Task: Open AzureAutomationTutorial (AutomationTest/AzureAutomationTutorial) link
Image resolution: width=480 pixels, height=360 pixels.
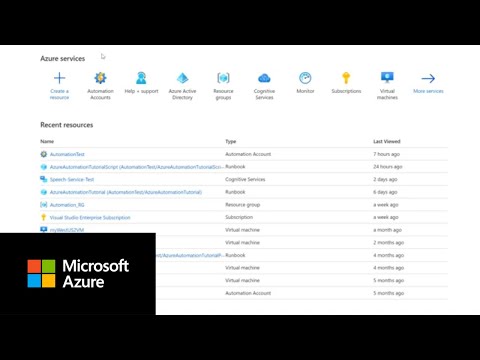Action: (126, 192)
